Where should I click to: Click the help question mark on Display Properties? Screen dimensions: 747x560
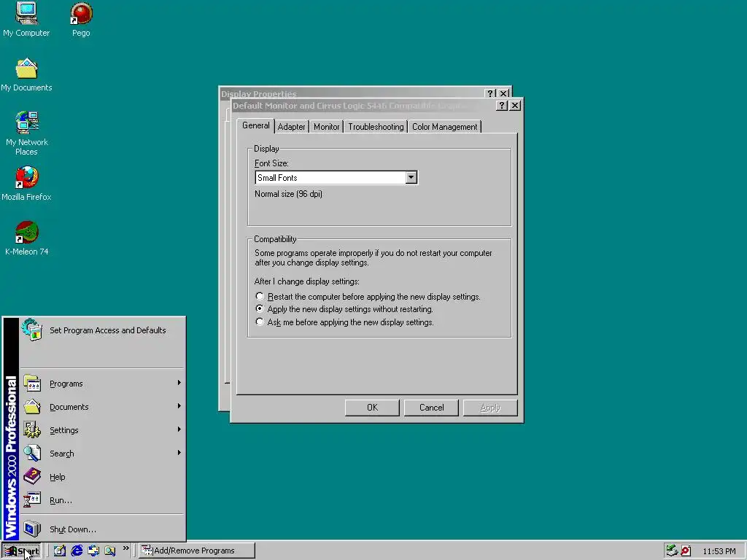pos(490,93)
